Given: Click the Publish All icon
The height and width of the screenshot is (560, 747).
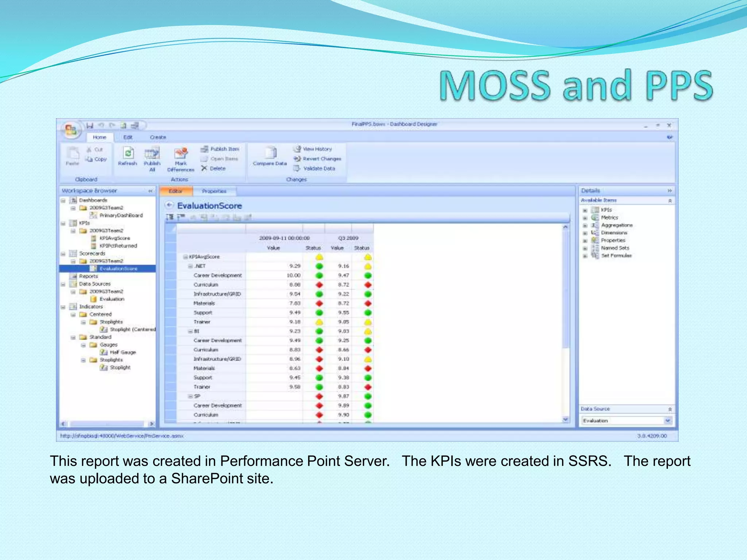Looking at the screenshot, I should click(152, 153).
